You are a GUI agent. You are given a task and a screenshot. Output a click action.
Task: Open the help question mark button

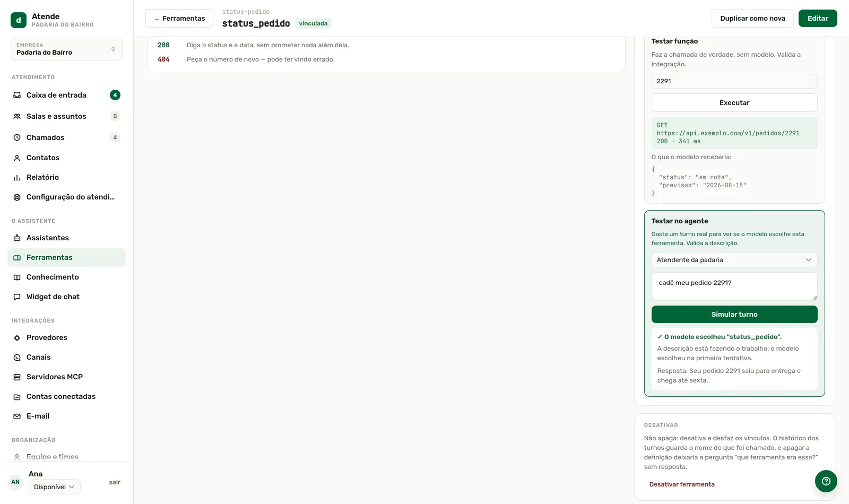pos(826,481)
